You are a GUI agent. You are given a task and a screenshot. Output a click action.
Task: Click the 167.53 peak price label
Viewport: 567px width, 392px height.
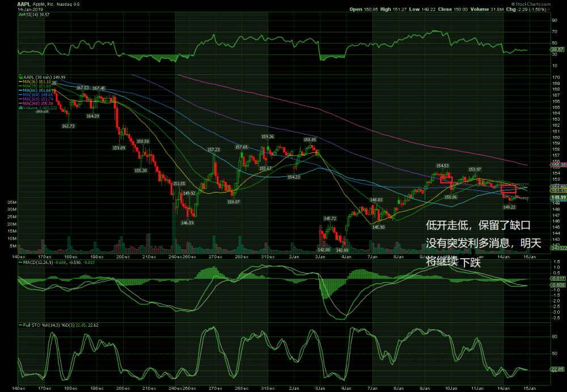[83, 88]
